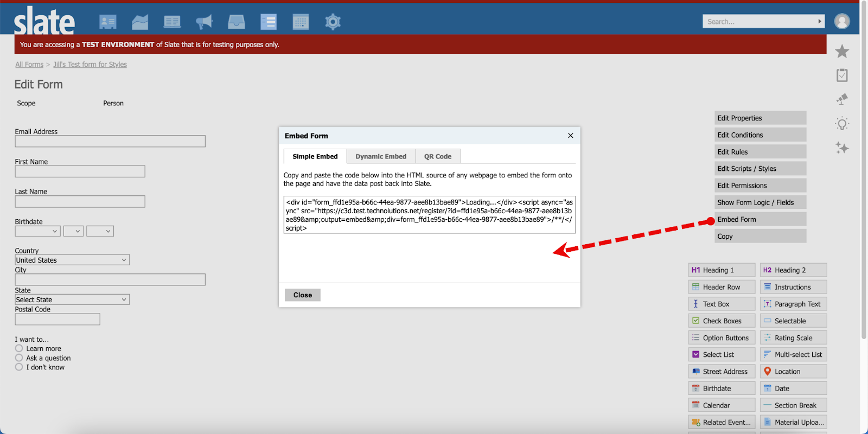This screenshot has width=868, height=434.
Task: Select the Ask a question radio option
Action: click(19, 358)
